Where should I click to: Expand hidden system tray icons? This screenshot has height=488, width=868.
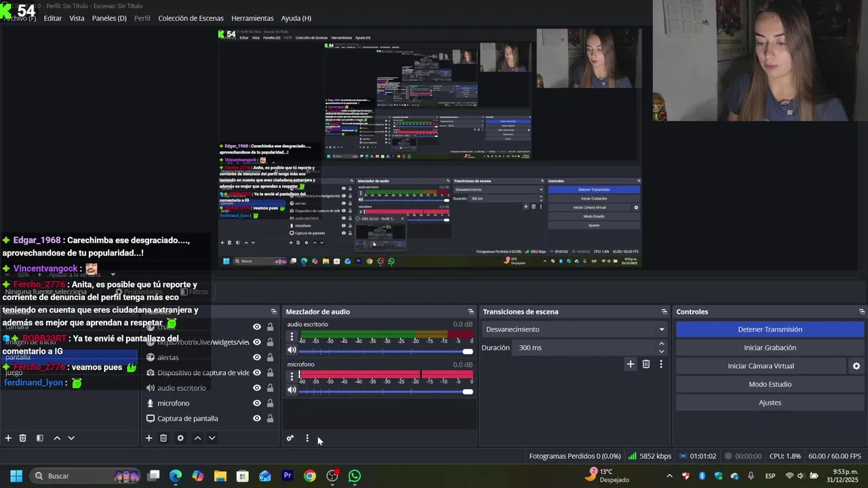click(669, 476)
